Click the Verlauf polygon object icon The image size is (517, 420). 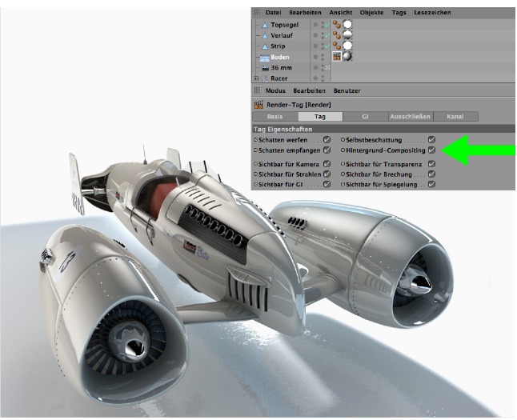click(x=265, y=36)
